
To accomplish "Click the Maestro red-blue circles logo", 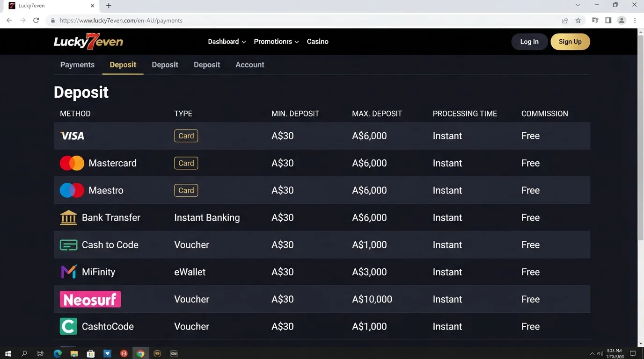I will 72,190.
